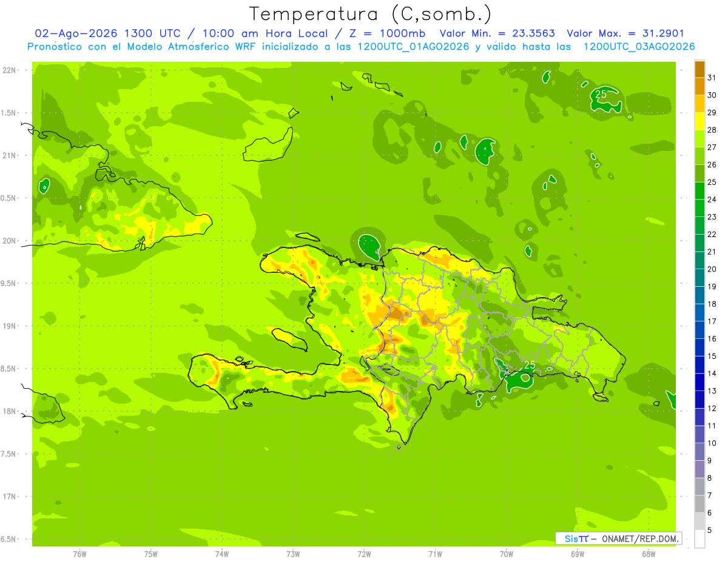This screenshot has height=562, width=728.
Task: Click the "70W" longitude label
Action: coord(507,554)
